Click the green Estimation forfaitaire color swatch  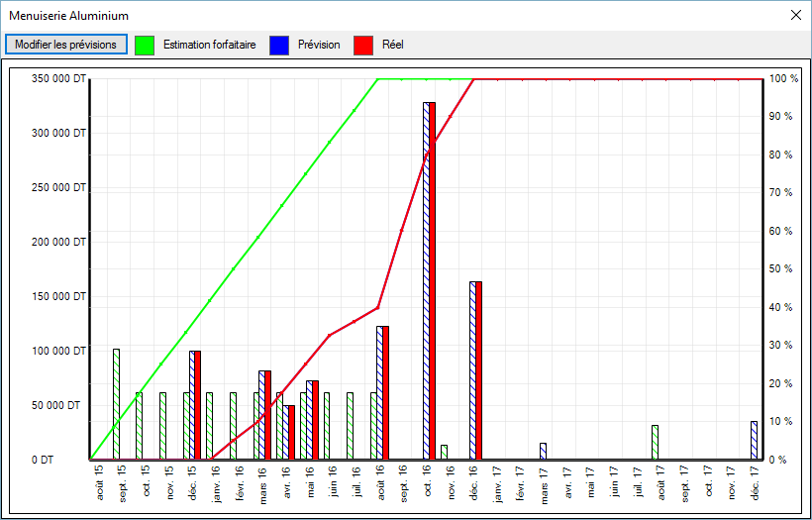[146, 45]
